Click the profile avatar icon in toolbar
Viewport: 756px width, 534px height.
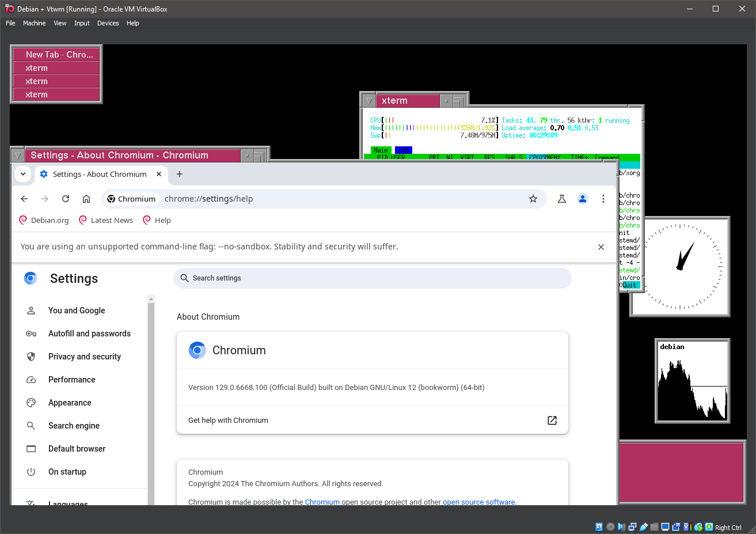(x=582, y=199)
